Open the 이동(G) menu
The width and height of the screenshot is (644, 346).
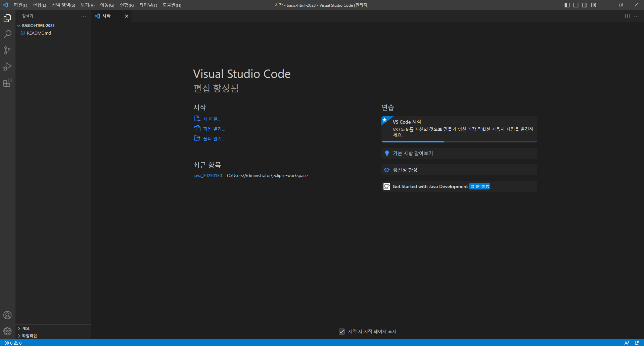point(107,5)
